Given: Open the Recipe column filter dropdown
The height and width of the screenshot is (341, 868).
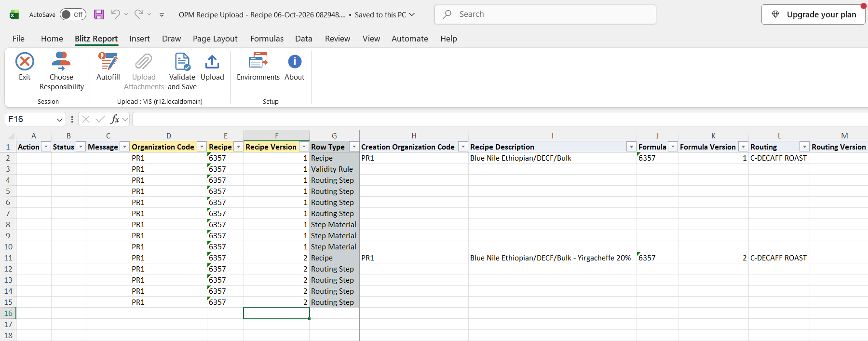Looking at the screenshot, I should pyautogui.click(x=238, y=147).
